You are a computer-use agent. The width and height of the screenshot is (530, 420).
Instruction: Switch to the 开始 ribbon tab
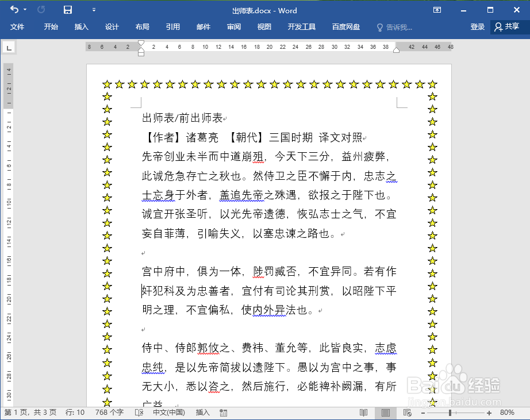50,26
